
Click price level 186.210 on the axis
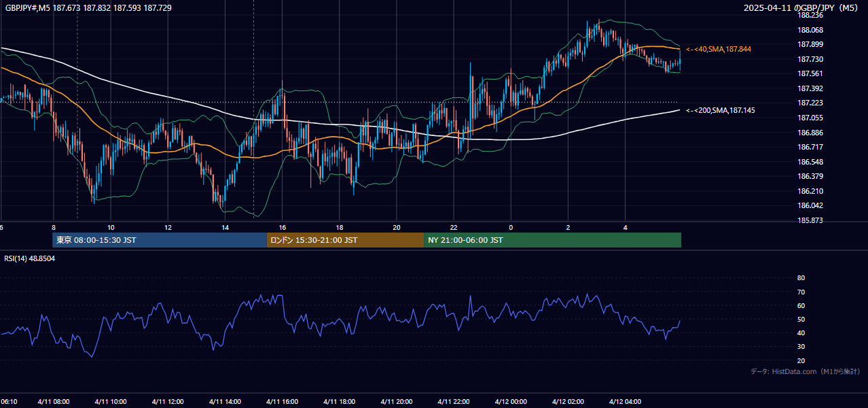(x=810, y=191)
